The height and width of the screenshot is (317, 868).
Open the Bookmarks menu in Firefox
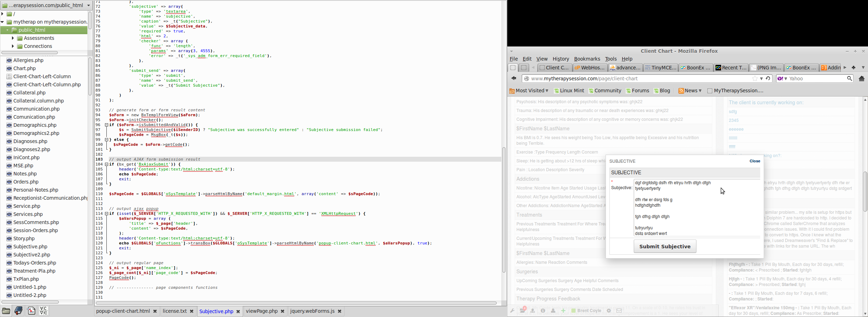(x=587, y=59)
